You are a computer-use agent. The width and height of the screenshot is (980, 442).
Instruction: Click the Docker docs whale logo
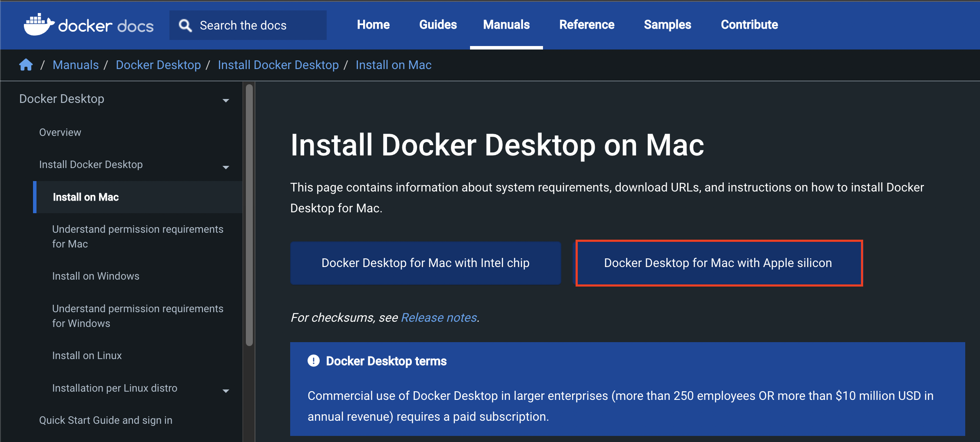[39, 25]
